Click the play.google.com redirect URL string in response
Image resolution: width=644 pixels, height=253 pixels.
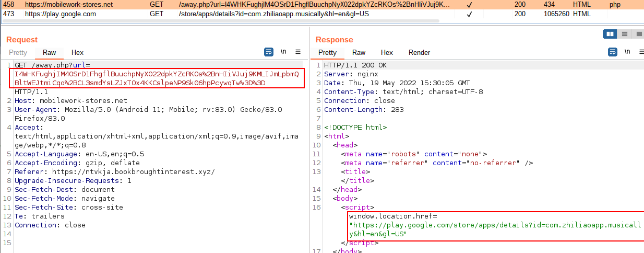(495, 229)
